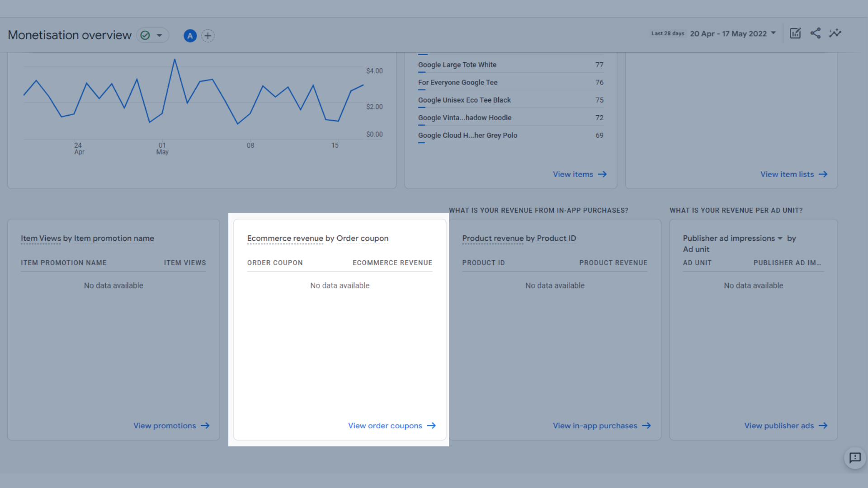
Task: Click the annotations/notes icon
Action: point(795,33)
